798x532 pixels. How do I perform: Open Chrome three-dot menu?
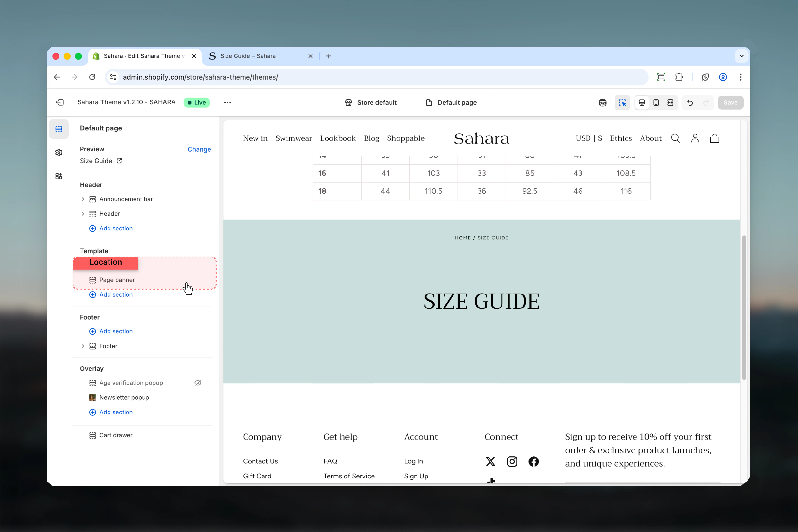[x=740, y=77]
